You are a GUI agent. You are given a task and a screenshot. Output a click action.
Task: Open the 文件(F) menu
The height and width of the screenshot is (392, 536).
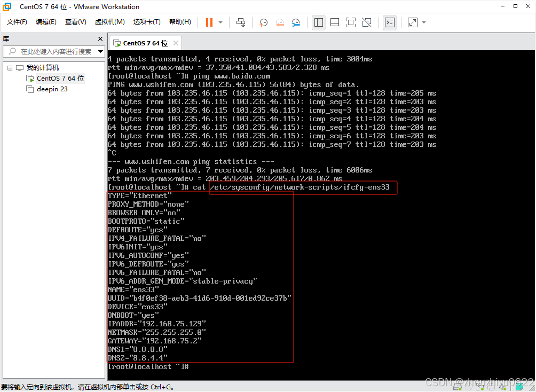click(x=17, y=22)
